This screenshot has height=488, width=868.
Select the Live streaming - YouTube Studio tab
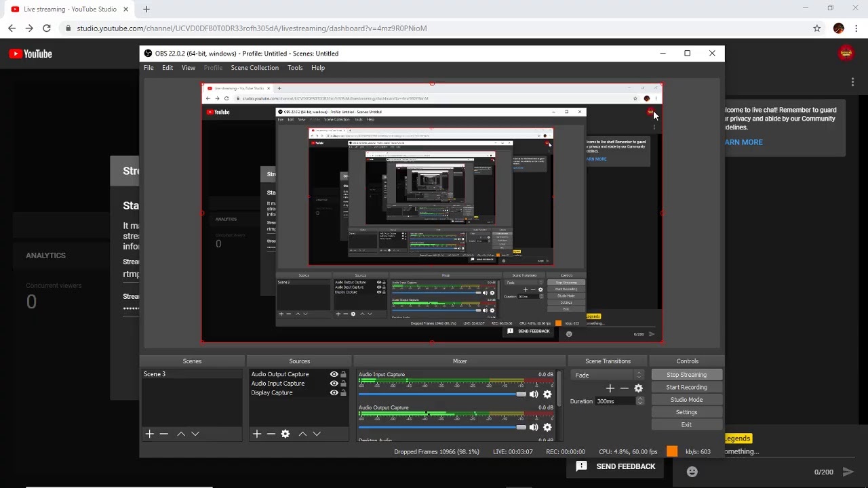69,9
